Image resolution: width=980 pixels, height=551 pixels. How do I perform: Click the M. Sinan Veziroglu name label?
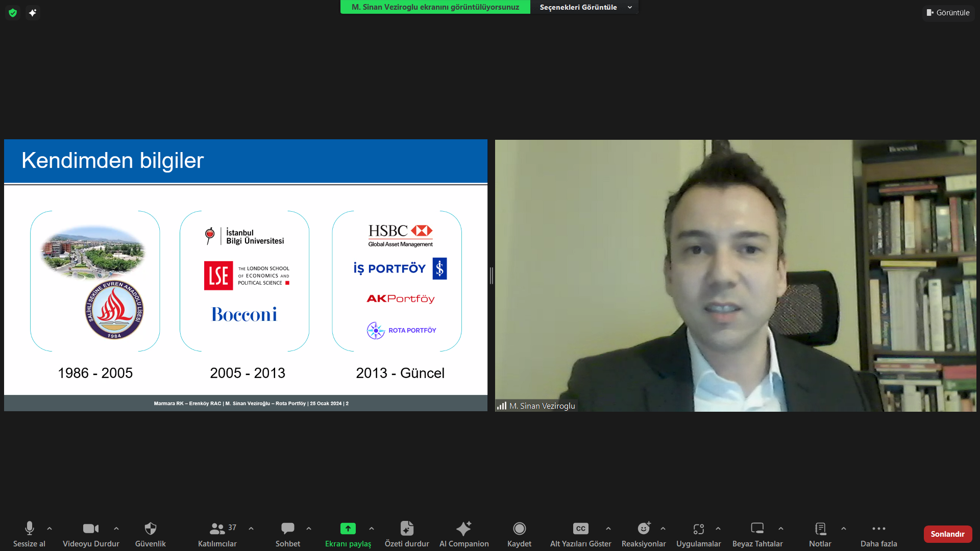[542, 406]
